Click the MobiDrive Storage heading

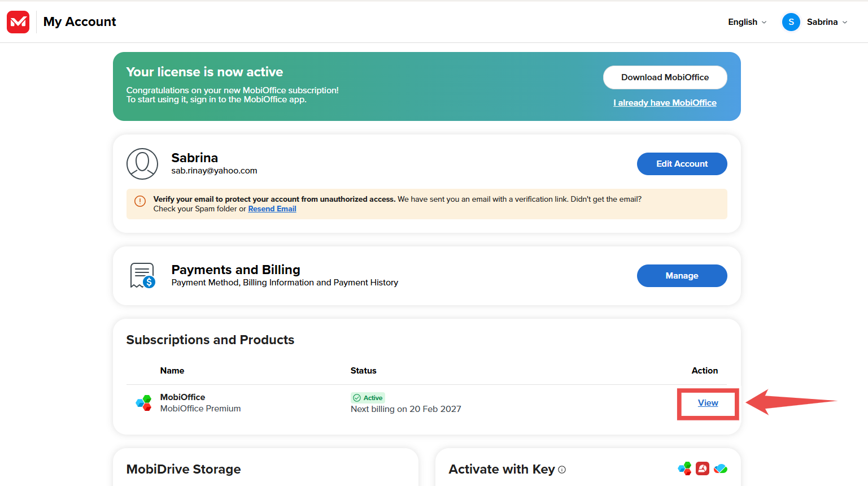(x=184, y=469)
